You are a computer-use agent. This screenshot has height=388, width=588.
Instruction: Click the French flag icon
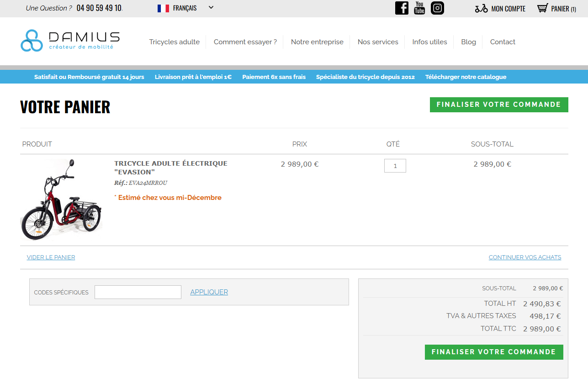click(163, 8)
